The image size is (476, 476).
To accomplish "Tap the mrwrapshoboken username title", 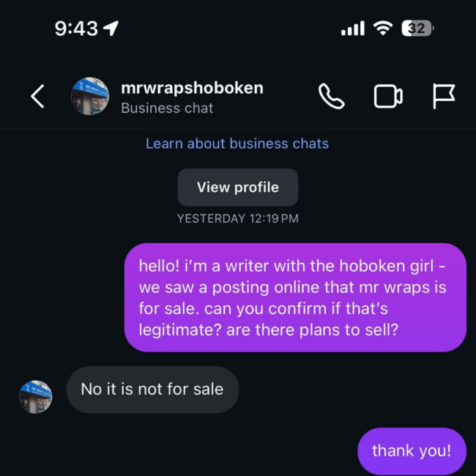I will point(192,88).
